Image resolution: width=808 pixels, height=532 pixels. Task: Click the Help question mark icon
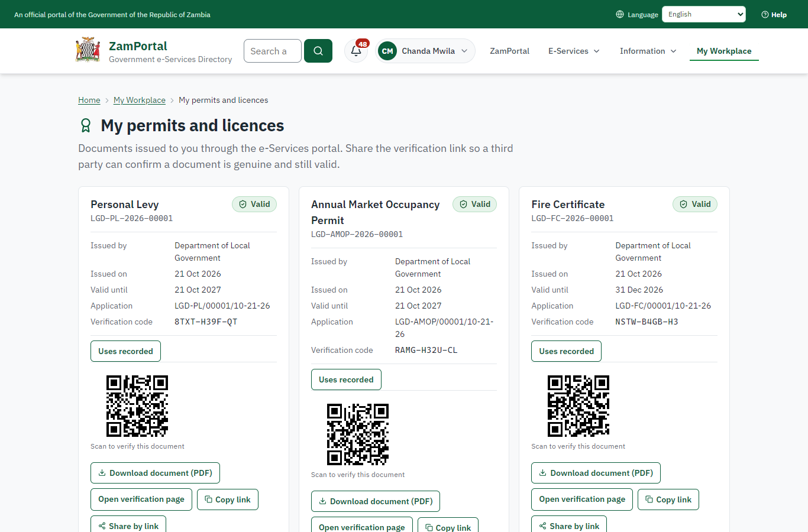[x=765, y=14]
